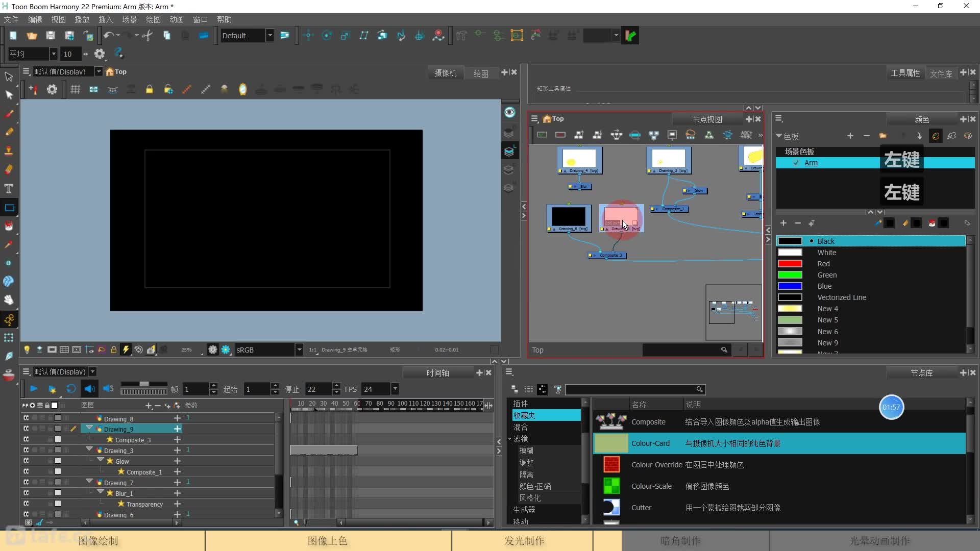Open the 文件 menu

pyautogui.click(x=11, y=19)
